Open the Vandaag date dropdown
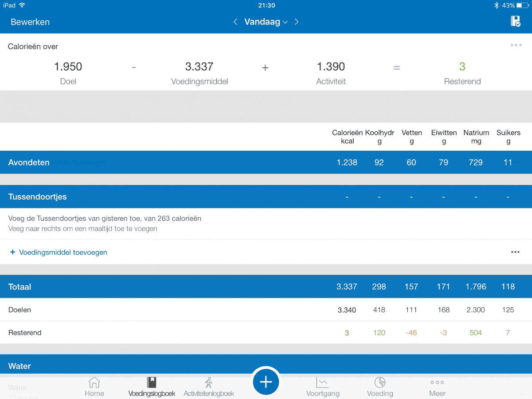Screen dimensions: 532x399 [266, 22]
